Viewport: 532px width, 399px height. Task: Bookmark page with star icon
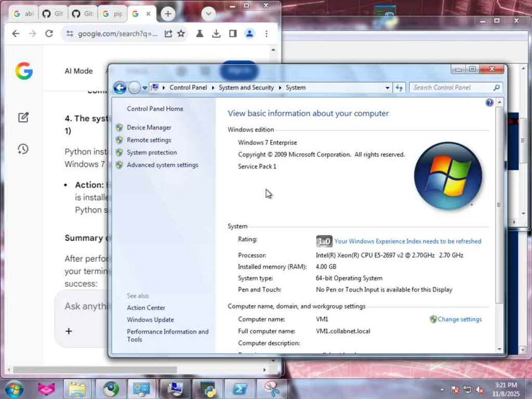[x=181, y=34]
